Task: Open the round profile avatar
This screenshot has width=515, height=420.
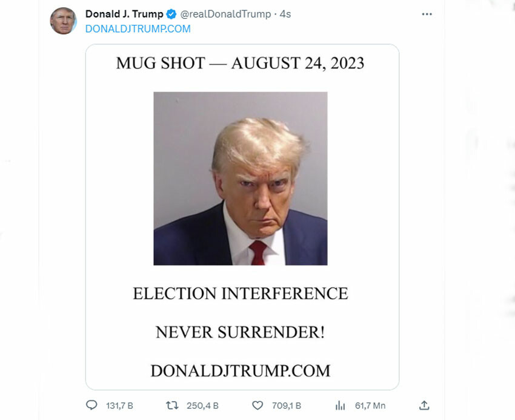Action: (x=63, y=21)
